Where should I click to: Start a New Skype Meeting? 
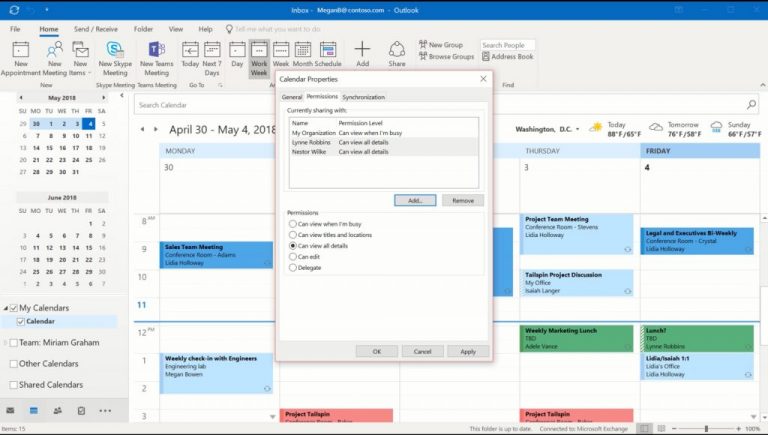click(x=115, y=59)
